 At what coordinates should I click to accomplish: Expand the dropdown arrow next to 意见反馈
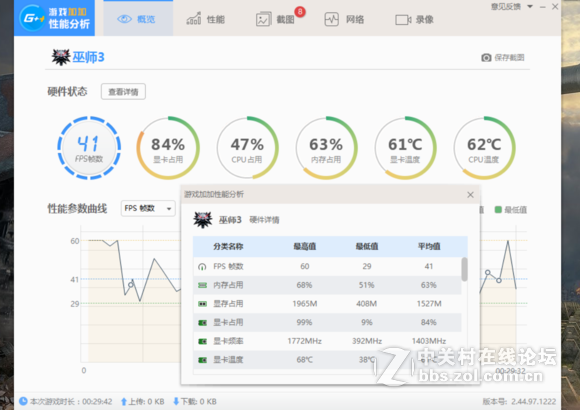click(530, 6)
